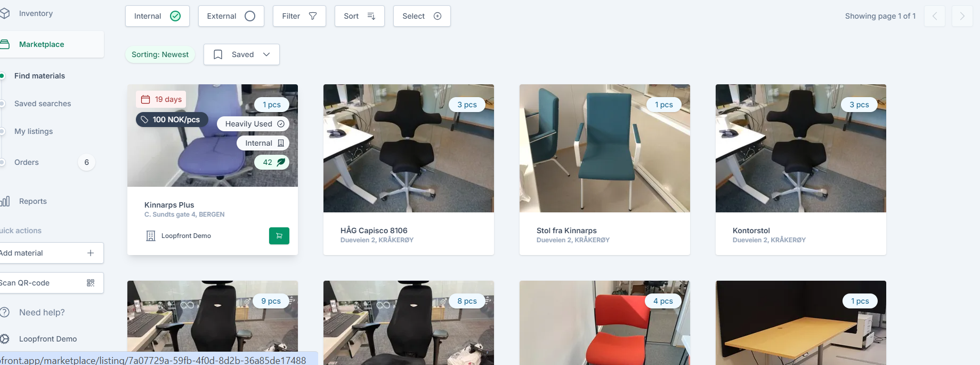This screenshot has height=365, width=980.
Task: Open Saved searches in the sidebar
Action: pos(43,104)
